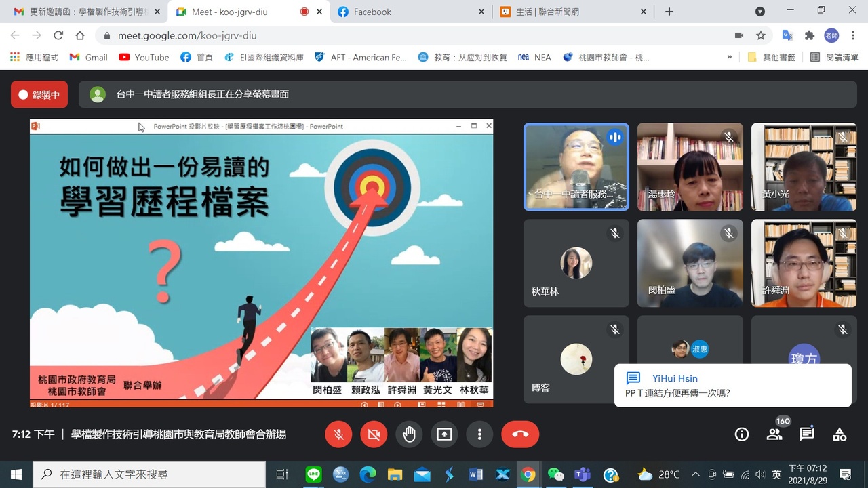Open YiHui Hsin chat message popup
Screen dimensions: 868x488
tap(732, 385)
